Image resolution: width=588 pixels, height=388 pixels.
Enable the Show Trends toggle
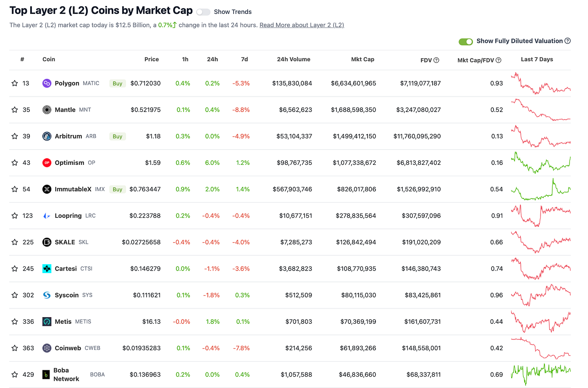tap(203, 12)
